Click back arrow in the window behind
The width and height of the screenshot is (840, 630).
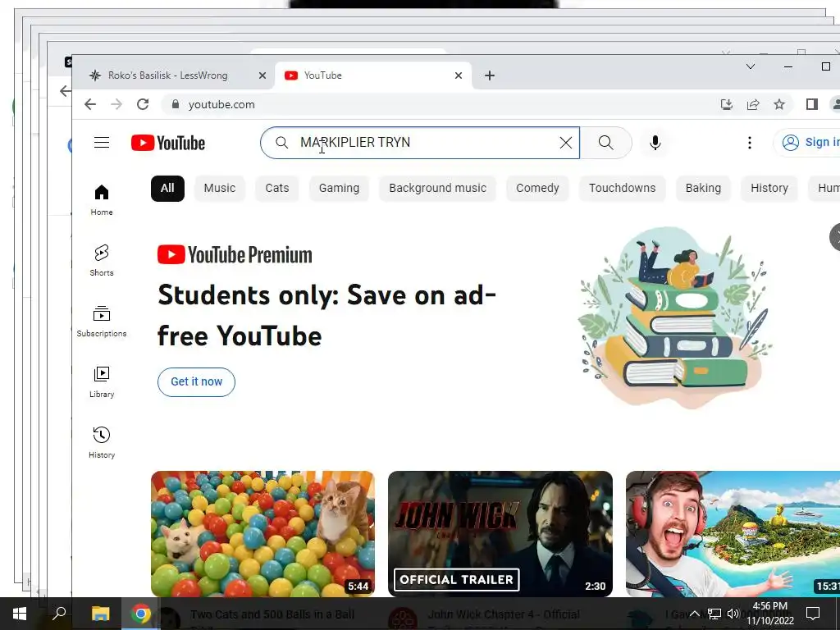[65, 91]
